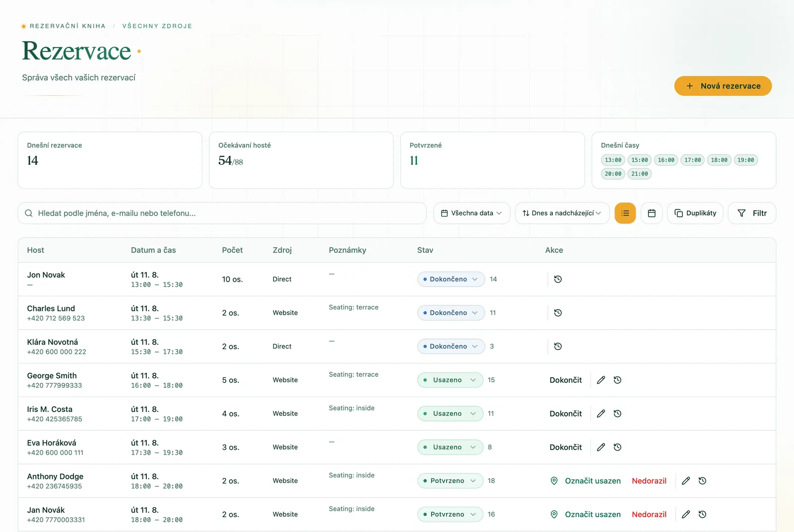
Task: Click the Stav column header
Action: pyautogui.click(x=425, y=250)
